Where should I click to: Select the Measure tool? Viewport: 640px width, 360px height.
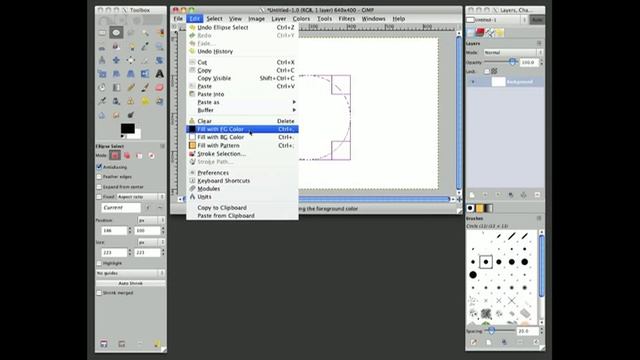coord(102,60)
